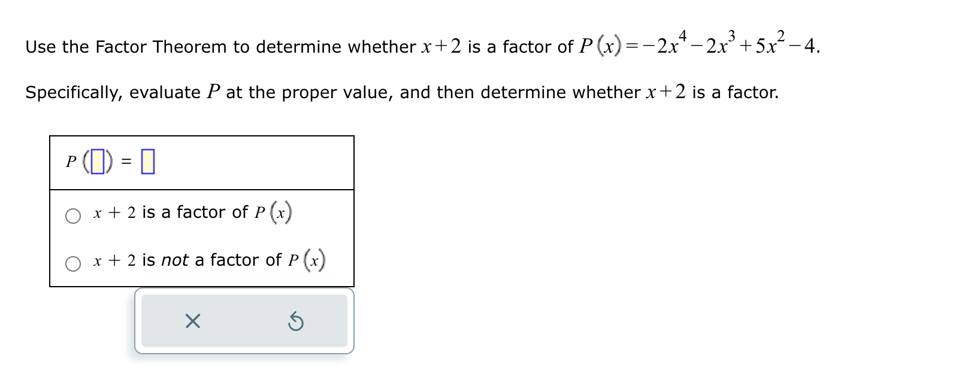980x389 pixels.
Task: Click the undo arrow icon on the answer toolbar
Action: point(295,322)
